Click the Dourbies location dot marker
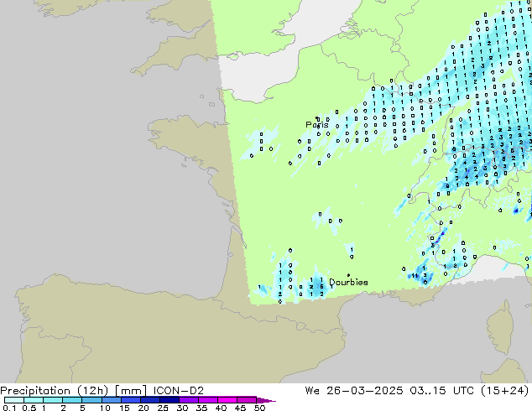 (348, 275)
